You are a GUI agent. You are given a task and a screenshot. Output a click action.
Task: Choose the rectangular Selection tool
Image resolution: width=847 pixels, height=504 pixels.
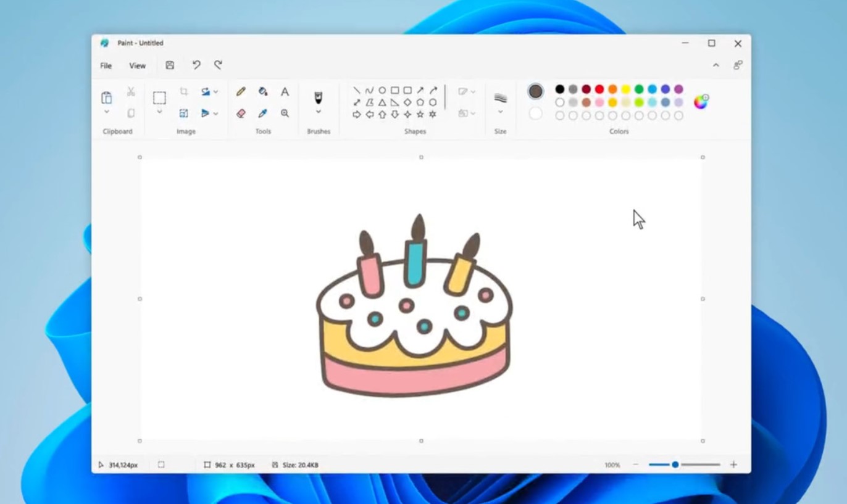click(159, 97)
